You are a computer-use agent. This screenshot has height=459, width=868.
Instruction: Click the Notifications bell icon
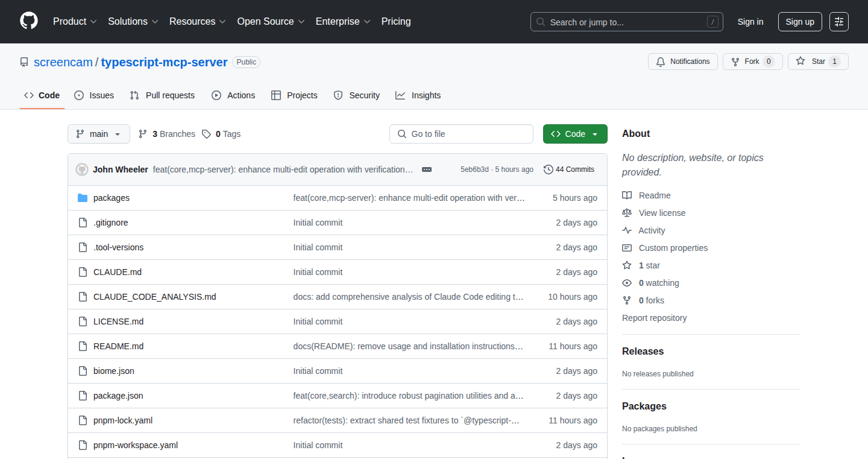(x=661, y=62)
